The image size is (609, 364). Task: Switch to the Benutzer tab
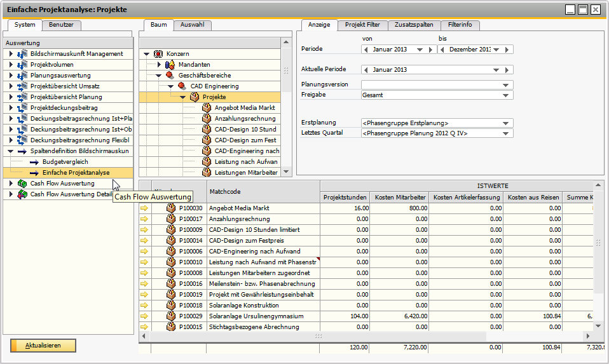tap(61, 25)
